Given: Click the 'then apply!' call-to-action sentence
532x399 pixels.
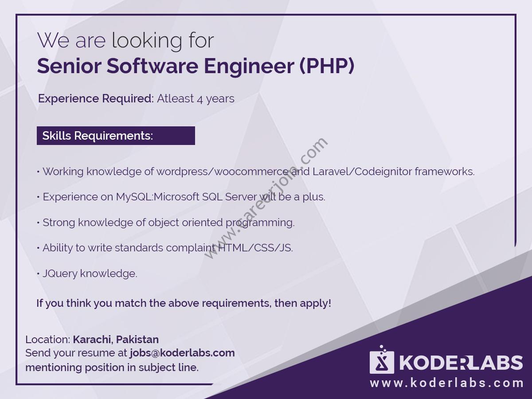Looking at the screenshot, I should coord(184,304).
